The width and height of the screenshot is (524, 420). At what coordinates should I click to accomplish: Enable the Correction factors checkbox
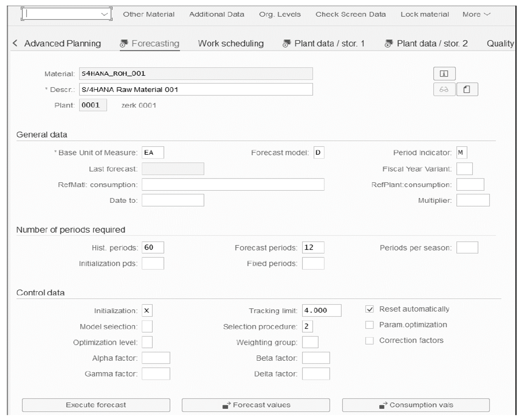(x=369, y=340)
